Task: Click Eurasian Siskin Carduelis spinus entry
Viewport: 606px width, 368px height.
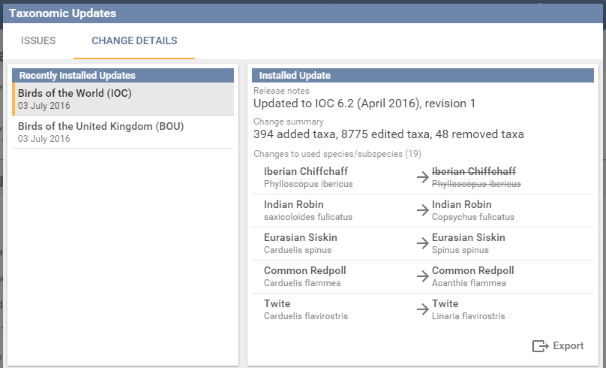Action: click(300, 243)
